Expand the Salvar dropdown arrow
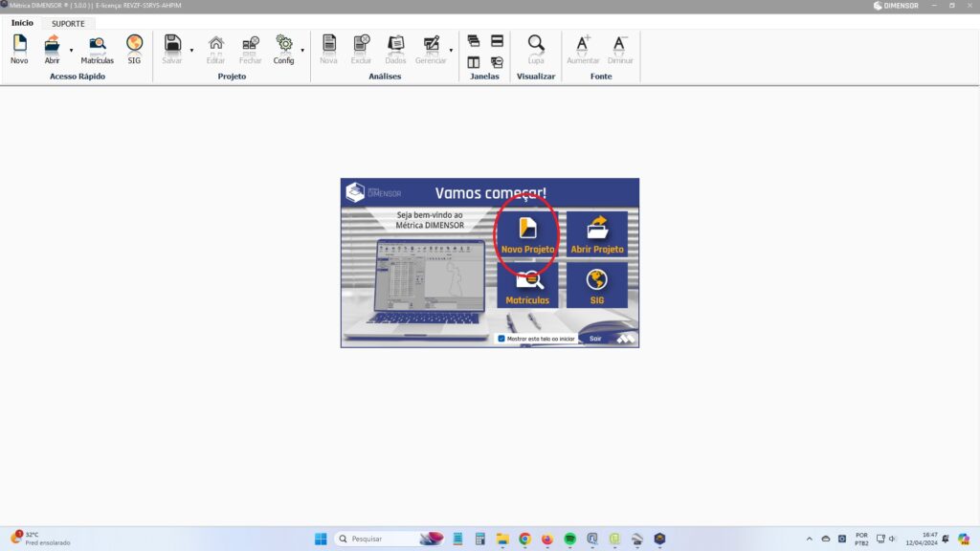Screen dimensions: 980x551 click(191, 50)
